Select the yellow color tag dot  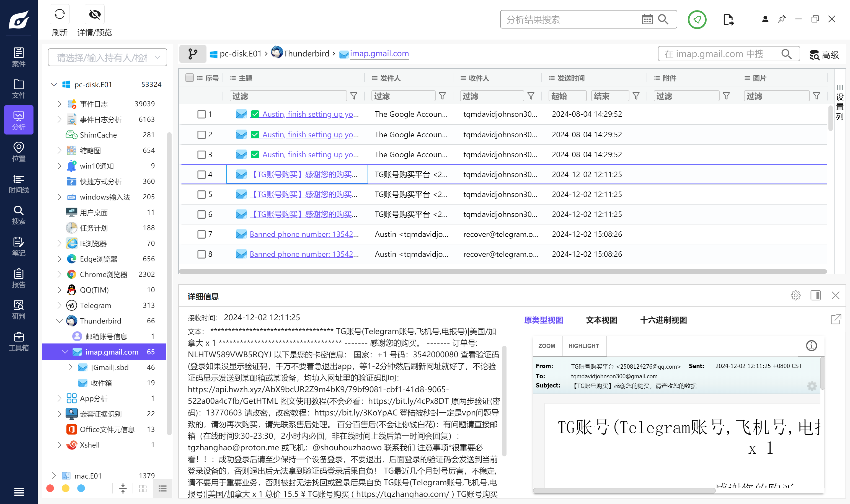click(66, 488)
